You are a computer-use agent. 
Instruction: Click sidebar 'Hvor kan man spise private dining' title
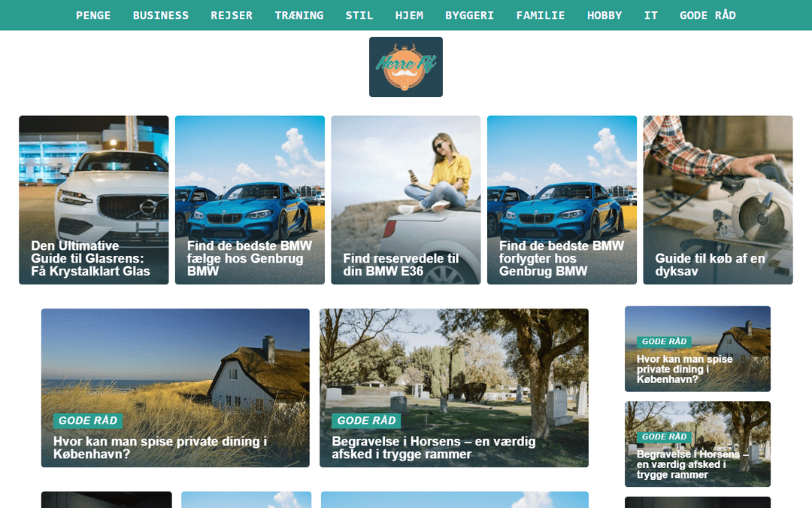685,369
